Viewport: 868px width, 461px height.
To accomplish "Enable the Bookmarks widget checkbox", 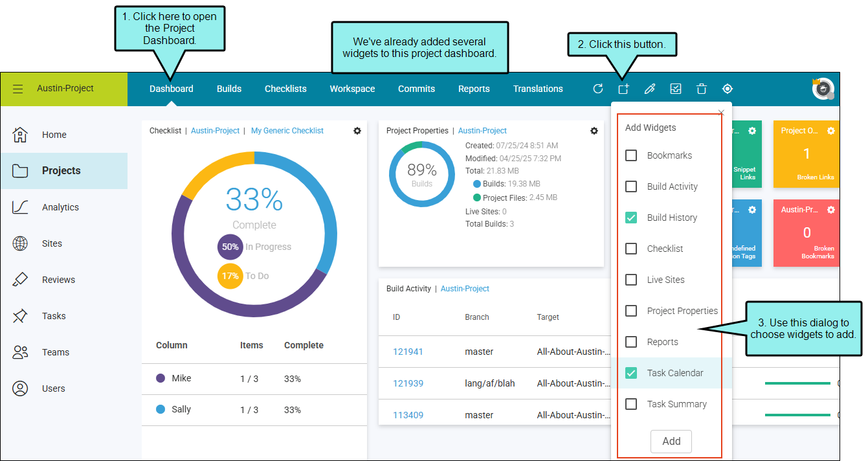I will (631, 155).
